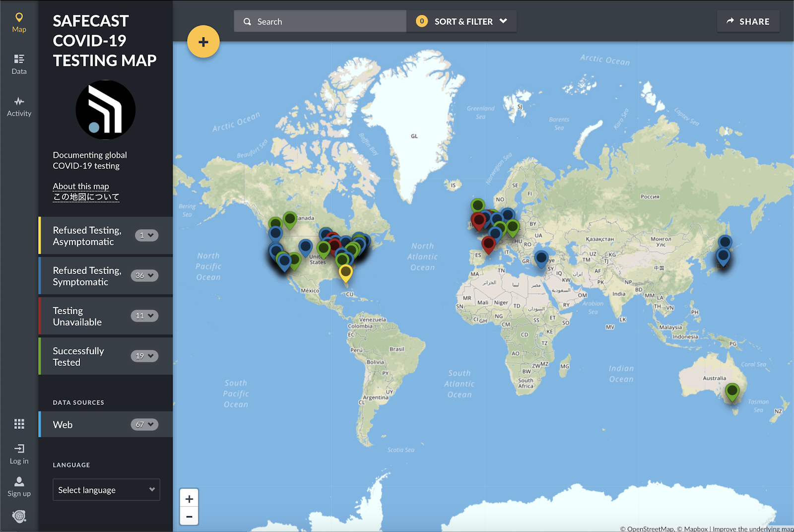This screenshot has height=532, width=794.
Task: Click the Россия label on the map
Action: (x=650, y=197)
